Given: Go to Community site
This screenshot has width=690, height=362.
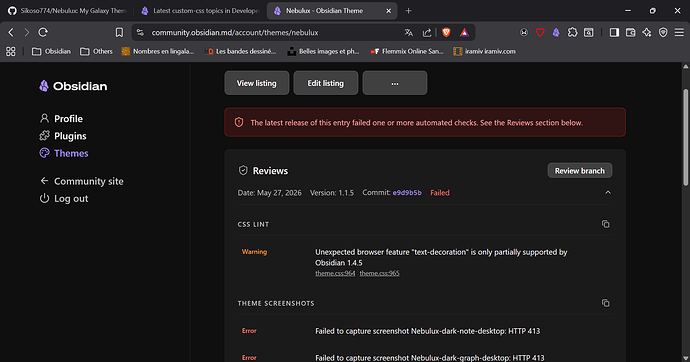Looking at the screenshot, I should click(x=81, y=181).
